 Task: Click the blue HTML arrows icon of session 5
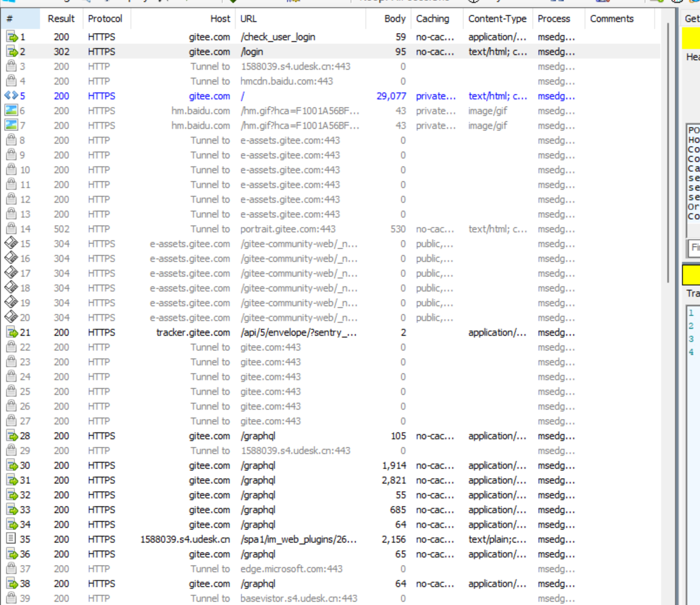tap(11, 96)
